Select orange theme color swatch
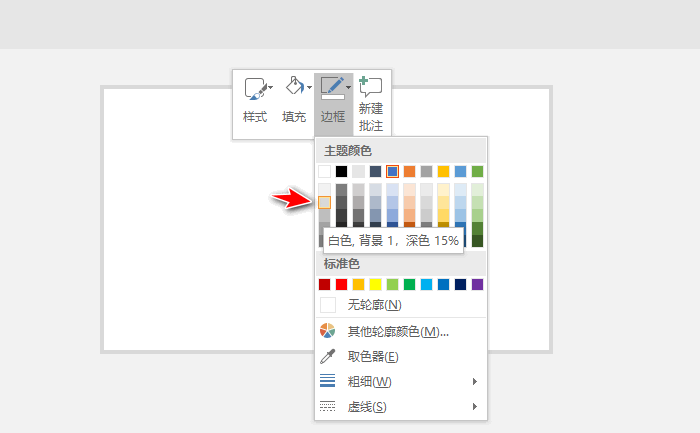The width and height of the screenshot is (700, 433). click(409, 171)
